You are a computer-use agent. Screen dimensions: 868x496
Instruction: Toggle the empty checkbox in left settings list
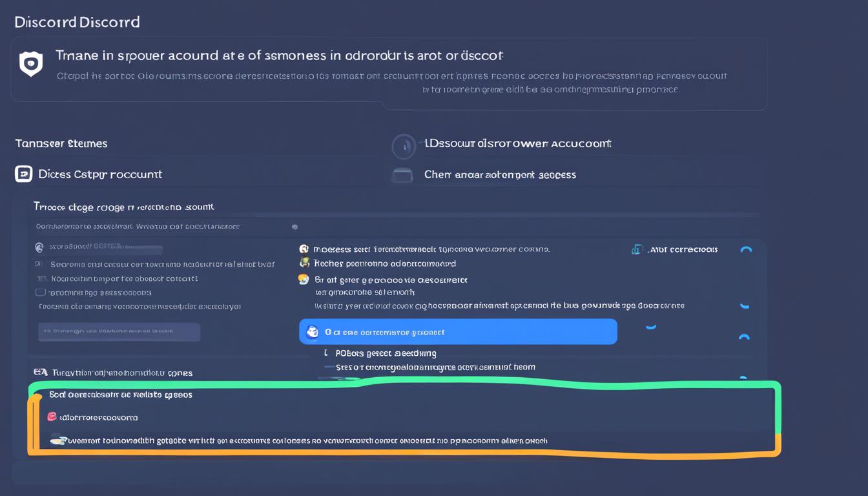40,293
